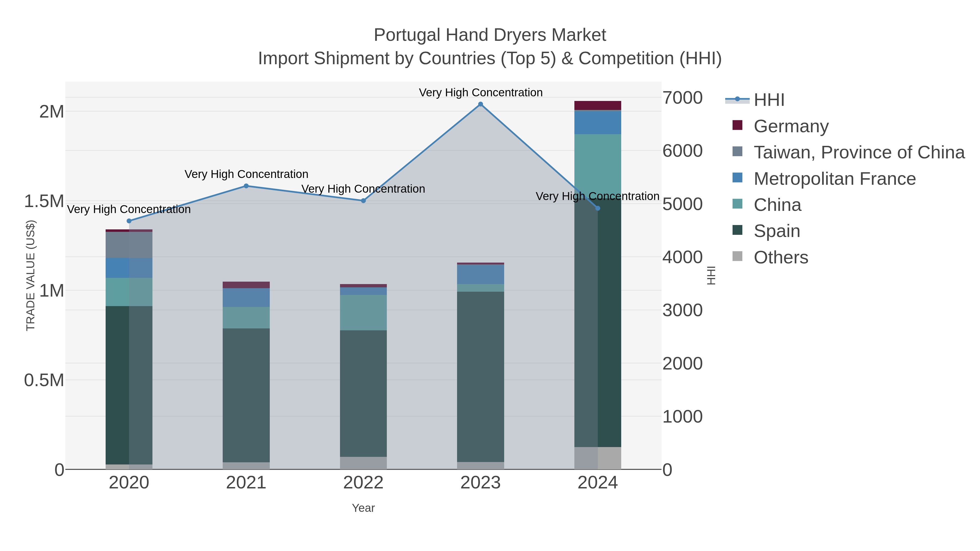Click the Germany segment atop the 2024 bar

click(x=598, y=106)
